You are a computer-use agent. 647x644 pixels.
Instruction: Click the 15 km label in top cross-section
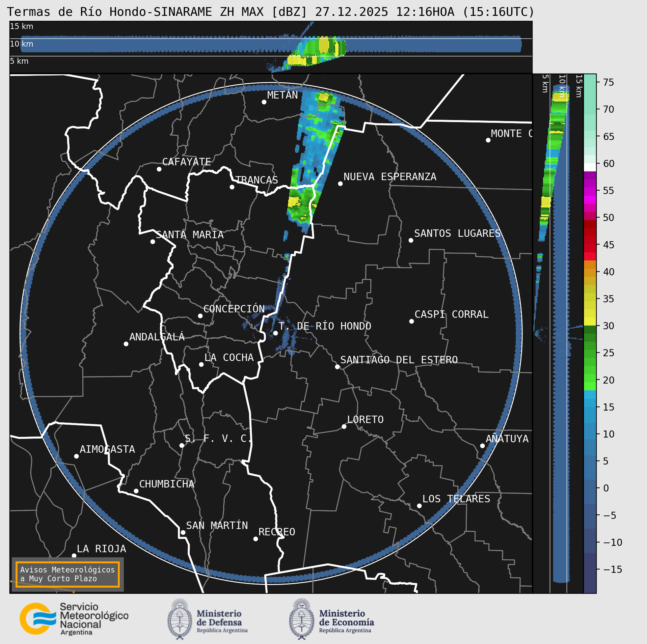coord(22,26)
